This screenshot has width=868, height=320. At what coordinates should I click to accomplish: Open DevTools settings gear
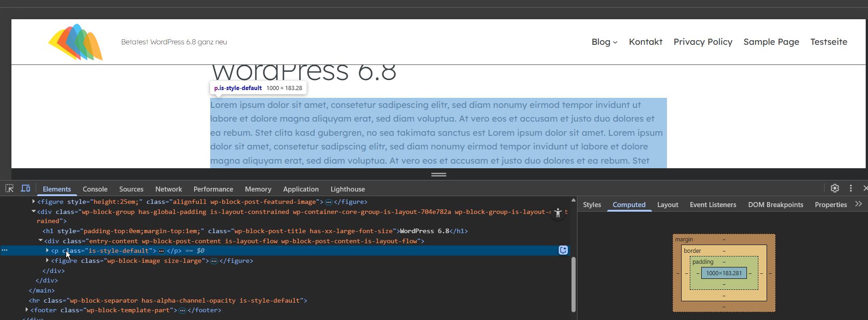coord(835,188)
